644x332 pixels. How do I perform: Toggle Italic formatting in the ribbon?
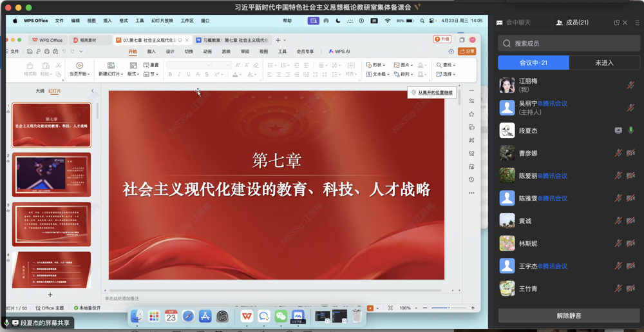coord(179,74)
